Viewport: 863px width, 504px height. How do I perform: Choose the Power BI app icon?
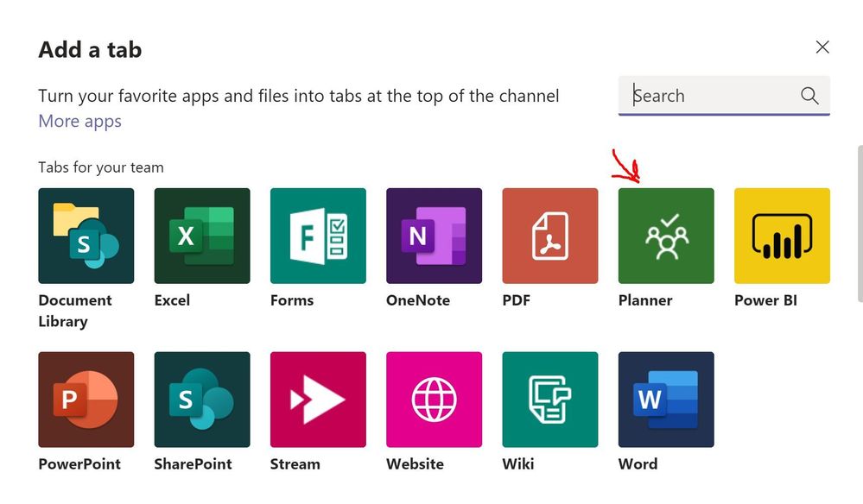782,236
